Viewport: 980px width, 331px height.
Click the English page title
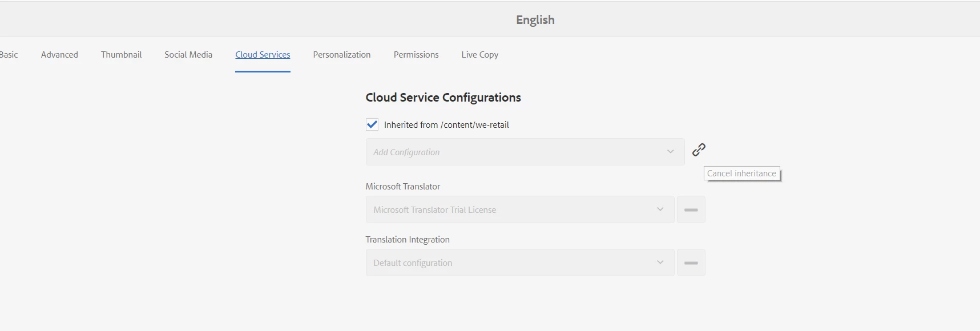(x=535, y=20)
